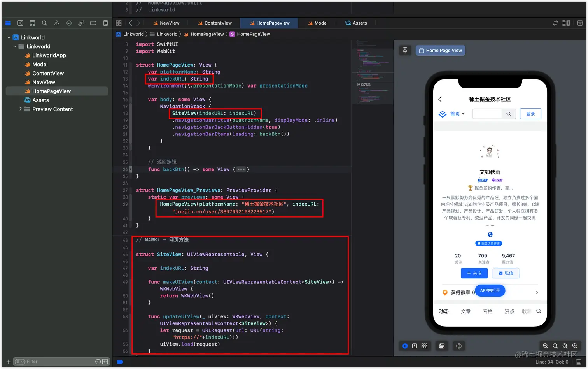Select Assets catalog in navigator
588x369 pixels.
click(40, 100)
